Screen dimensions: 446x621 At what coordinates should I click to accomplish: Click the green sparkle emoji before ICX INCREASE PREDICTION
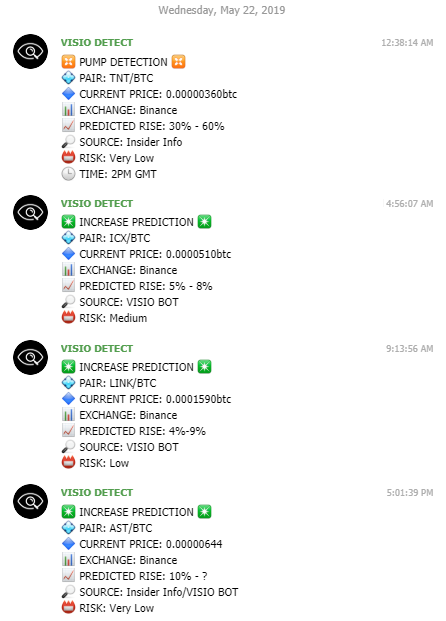coord(68,222)
